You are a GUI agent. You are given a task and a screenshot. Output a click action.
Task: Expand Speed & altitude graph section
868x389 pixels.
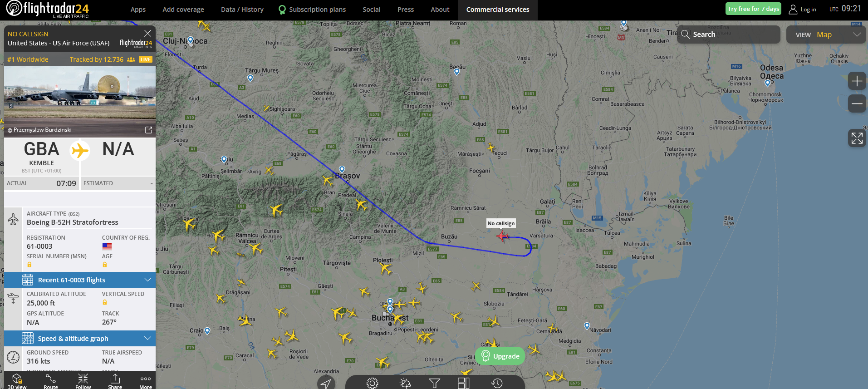(80, 338)
